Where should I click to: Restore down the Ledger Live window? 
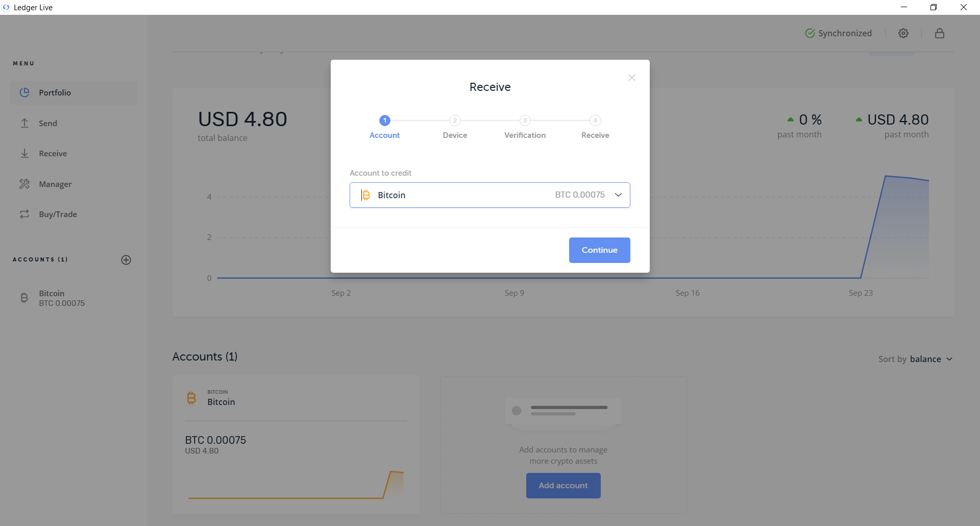[934, 7]
